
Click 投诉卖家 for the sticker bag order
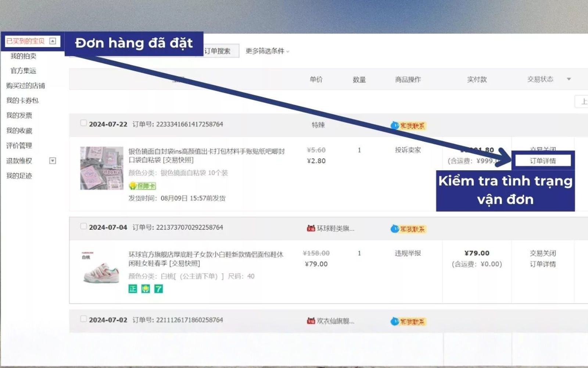[x=408, y=150]
